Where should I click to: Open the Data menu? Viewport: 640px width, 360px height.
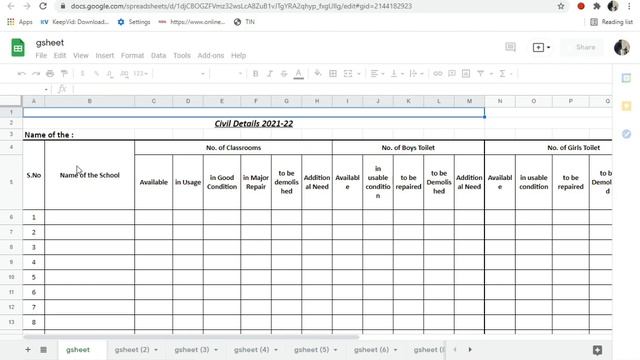tap(158, 56)
